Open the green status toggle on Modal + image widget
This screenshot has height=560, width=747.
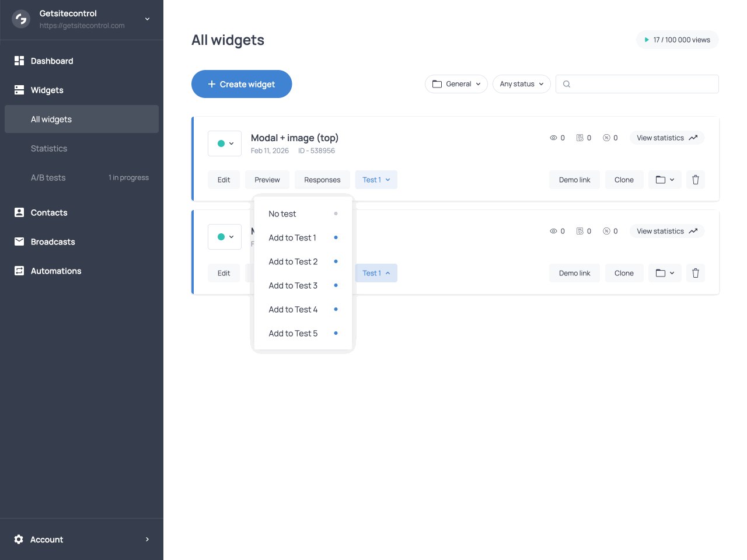[225, 143]
